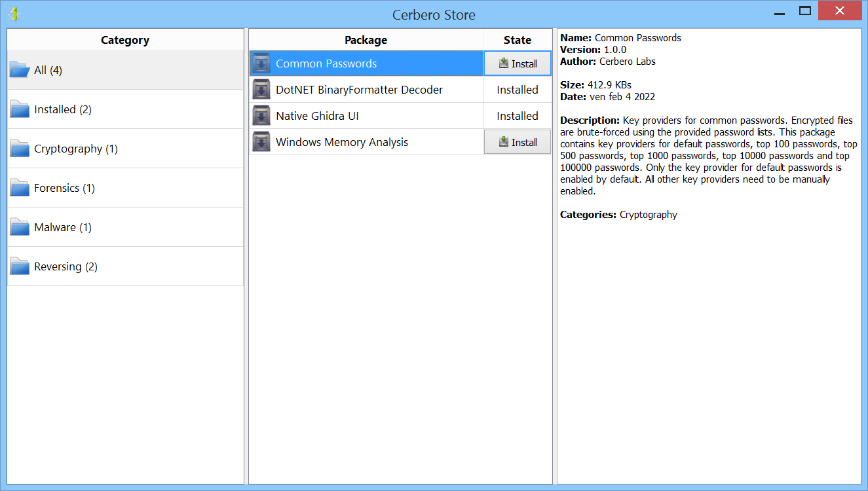
Task: Filter by Forensics (1) category
Action: [x=125, y=188]
